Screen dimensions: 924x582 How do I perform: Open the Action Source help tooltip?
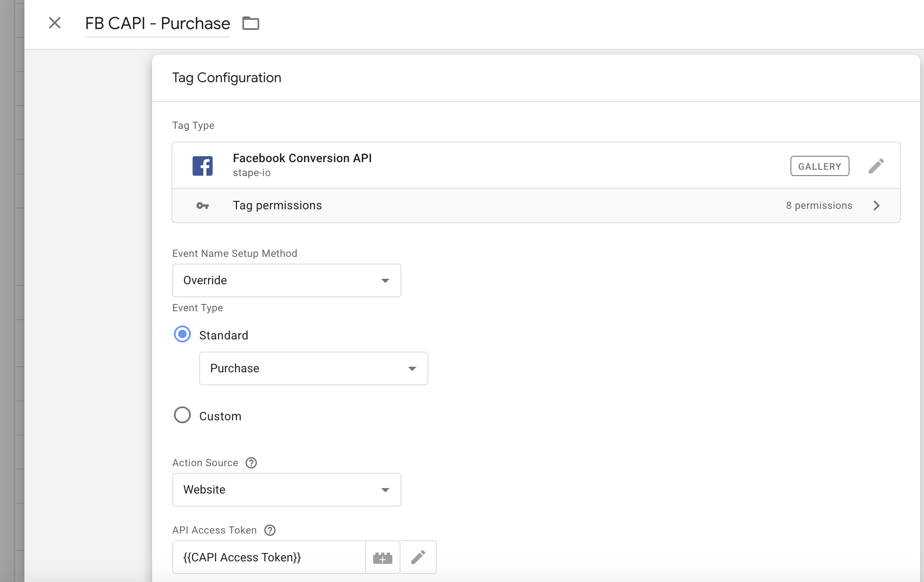click(251, 463)
